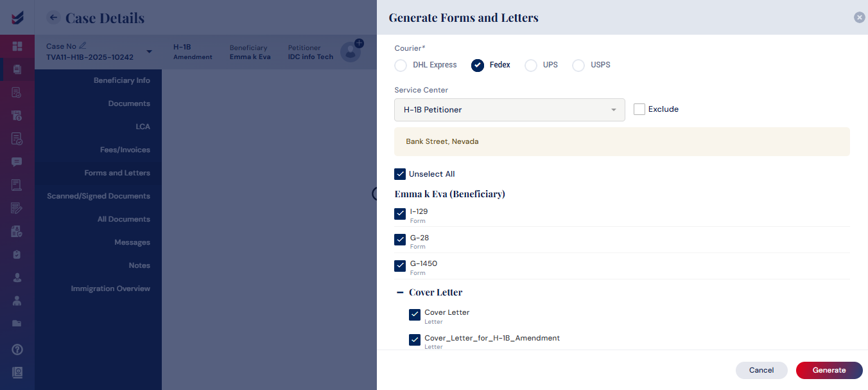
Task: Open the pencil note editing sidebar icon
Action: coord(17,208)
